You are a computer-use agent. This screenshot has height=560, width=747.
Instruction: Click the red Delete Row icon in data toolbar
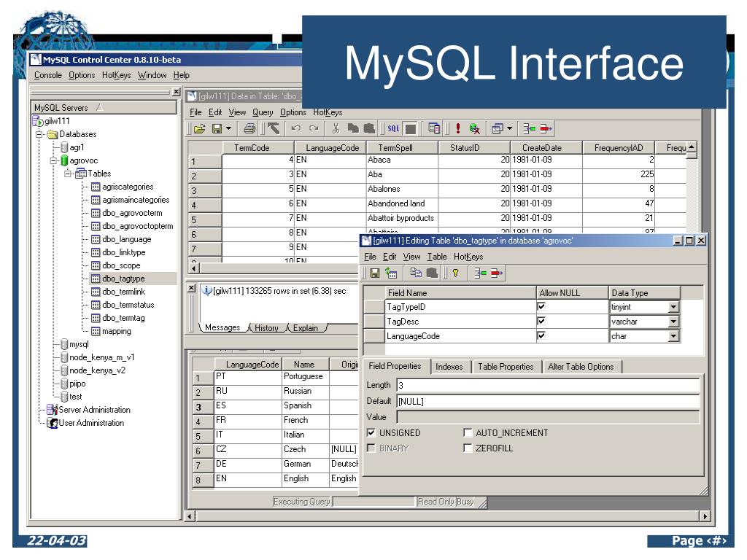pos(546,128)
